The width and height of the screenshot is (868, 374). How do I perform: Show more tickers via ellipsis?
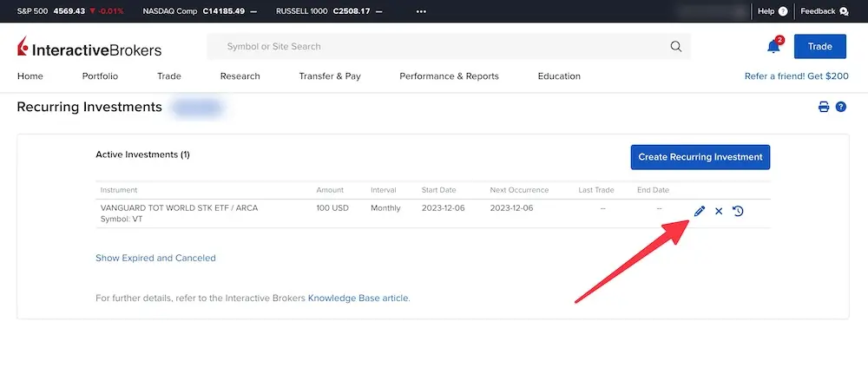(x=421, y=11)
